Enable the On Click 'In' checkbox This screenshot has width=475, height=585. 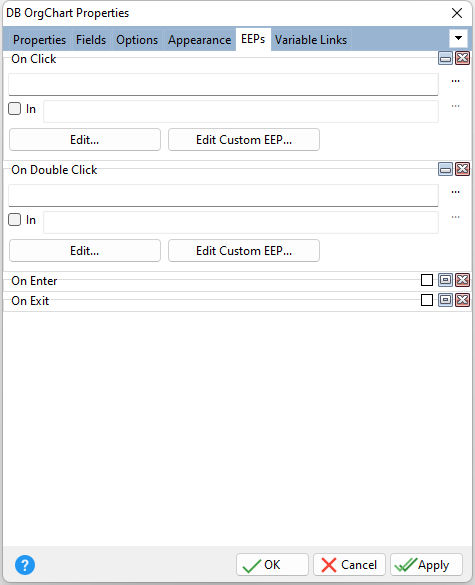(x=15, y=109)
